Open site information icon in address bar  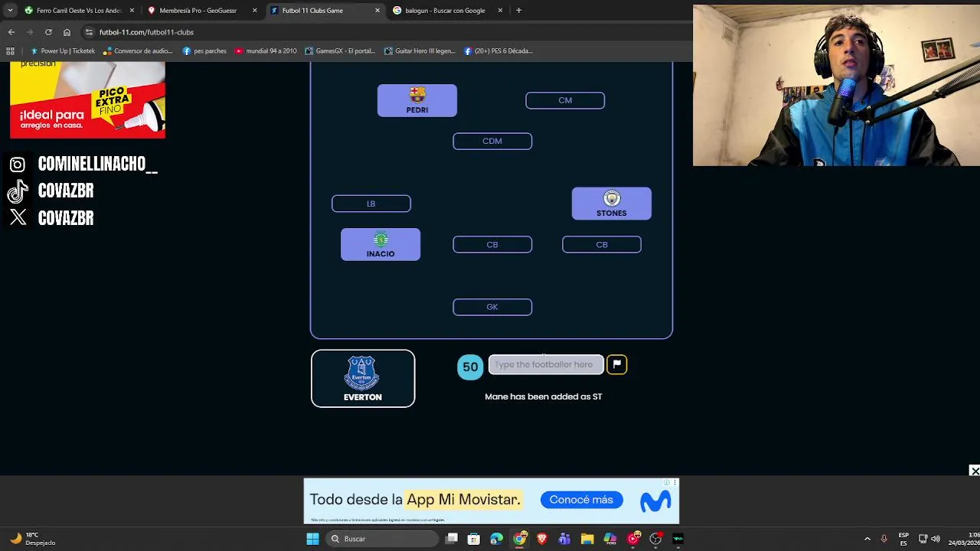coord(89,32)
